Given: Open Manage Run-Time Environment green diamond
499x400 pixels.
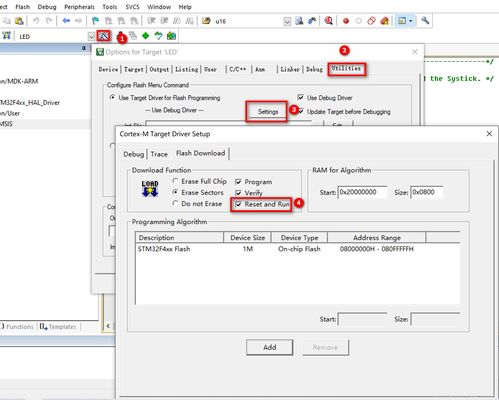Looking at the screenshot, I should pyautogui.click(x=146, y=36).
